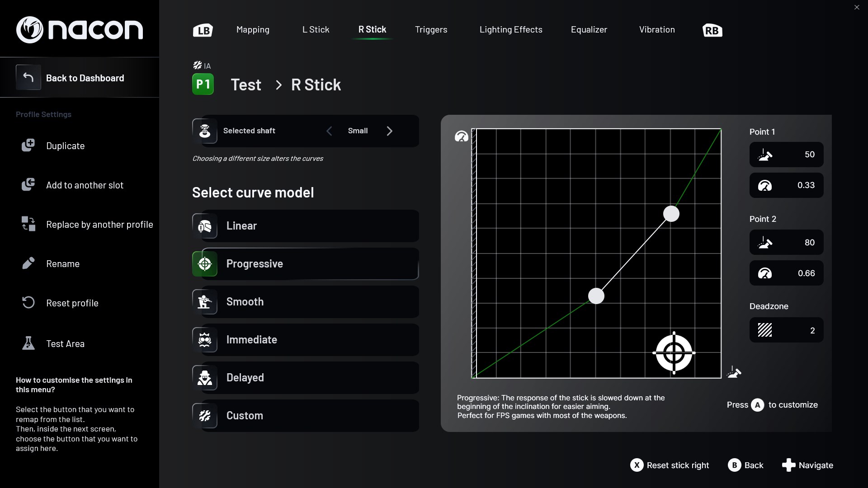Click left arrow to change shaft size
The width and height of the screenshot is (868, 488).
pos(330,131)
